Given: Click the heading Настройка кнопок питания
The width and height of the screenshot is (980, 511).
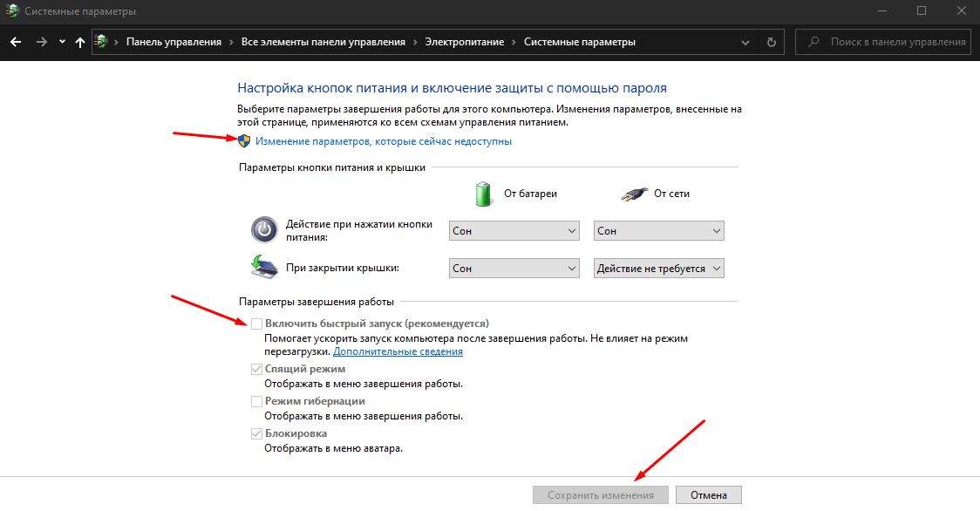Looking at the screenshot, I should [452, 88].
